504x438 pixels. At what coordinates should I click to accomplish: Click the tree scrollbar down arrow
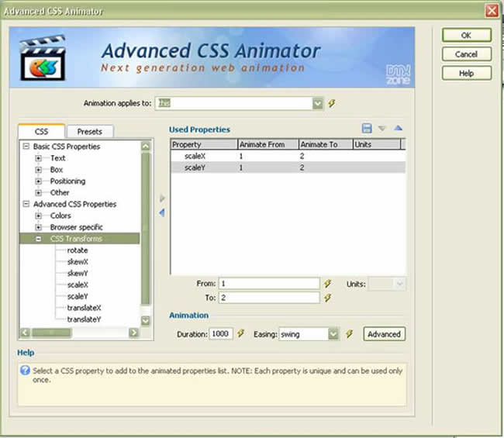point(146,320)
